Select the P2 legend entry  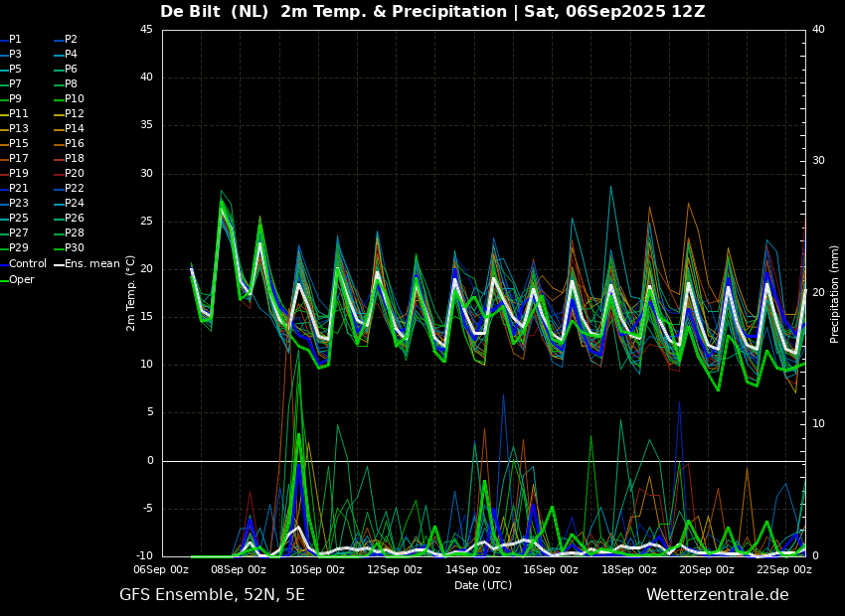coord(67,40)
